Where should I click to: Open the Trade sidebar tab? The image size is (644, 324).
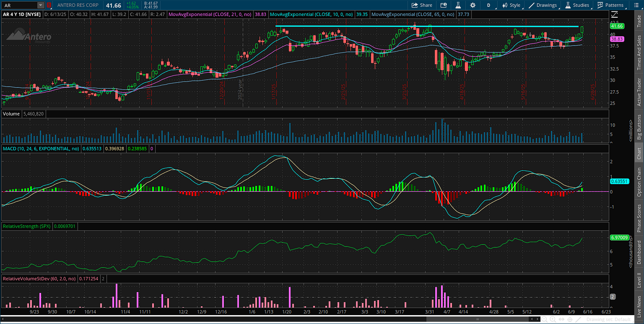click(639, 21)
